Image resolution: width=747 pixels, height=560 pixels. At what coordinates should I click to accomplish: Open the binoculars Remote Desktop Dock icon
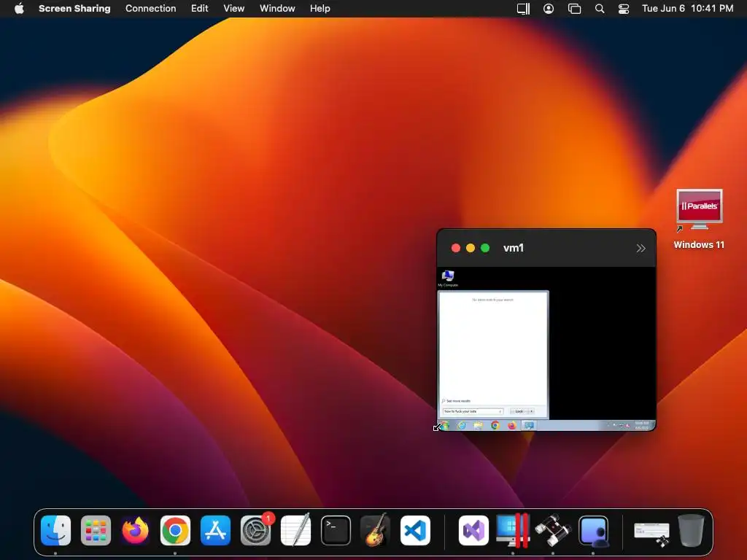point(553,530)
